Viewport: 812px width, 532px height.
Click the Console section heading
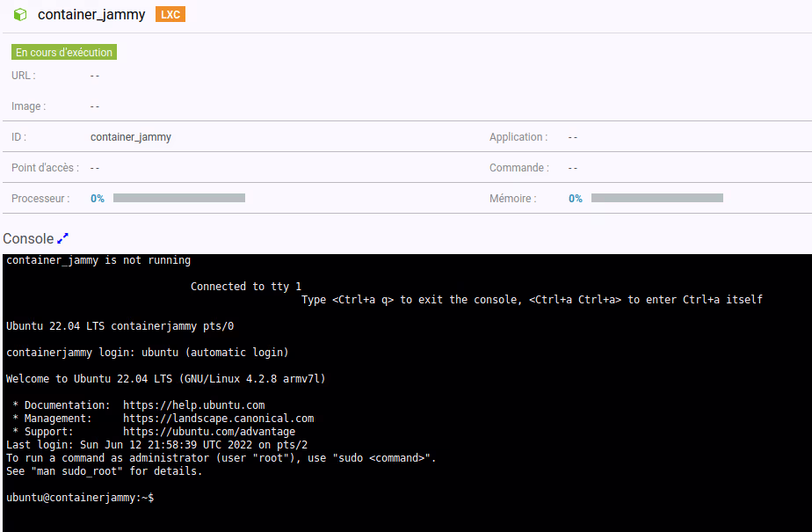coord(28,238)
